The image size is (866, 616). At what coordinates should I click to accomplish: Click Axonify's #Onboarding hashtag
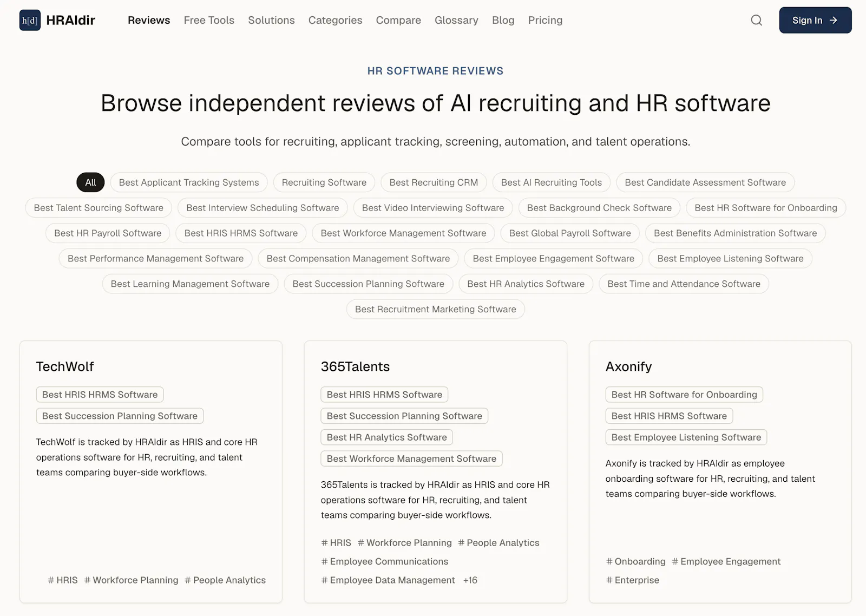tap(636, 561)
